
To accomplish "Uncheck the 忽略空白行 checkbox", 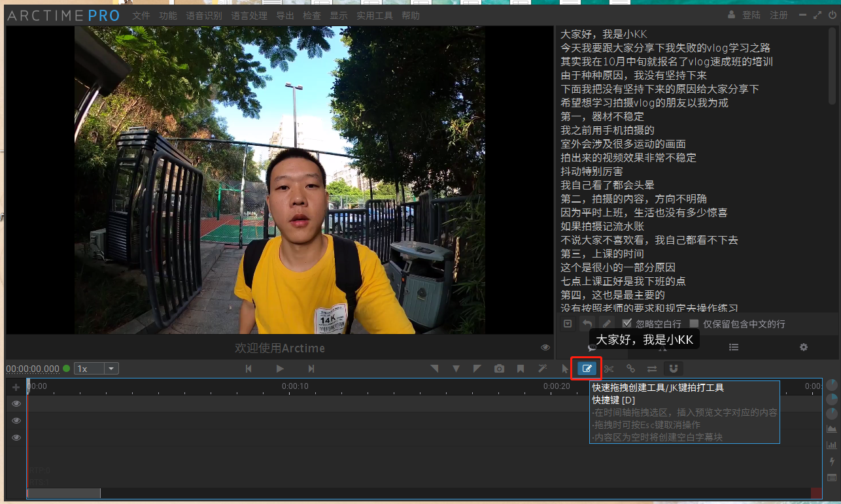I will point(626,324).
